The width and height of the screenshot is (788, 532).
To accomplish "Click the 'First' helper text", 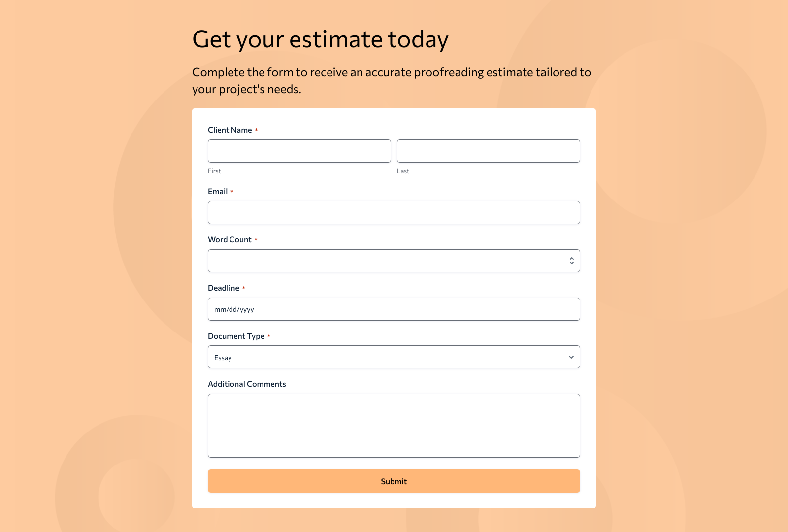I will pyautogui.click(x=214, y=171).
